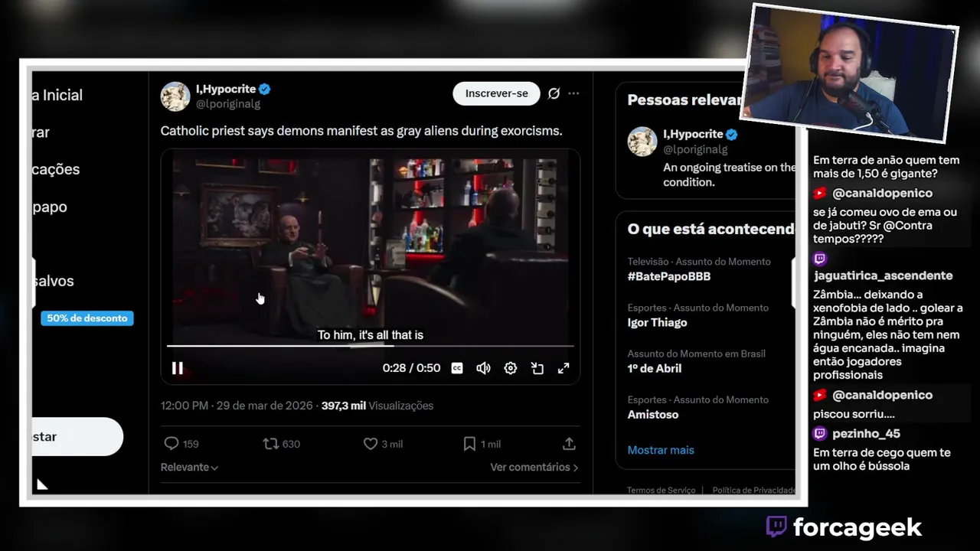Image resolution: width=980 pixels, height=551 pixels.
Task: Enable picture-in-picture mode for video
Action: [537, 368]
